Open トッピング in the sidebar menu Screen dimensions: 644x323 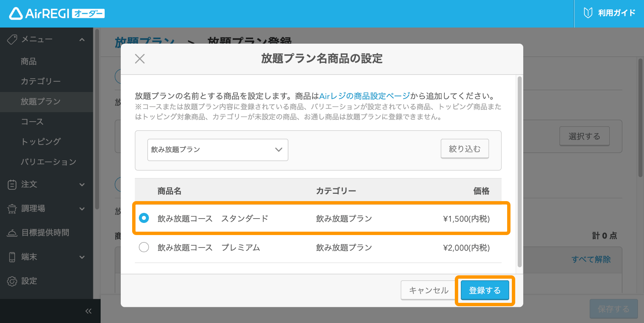(41, 142)
